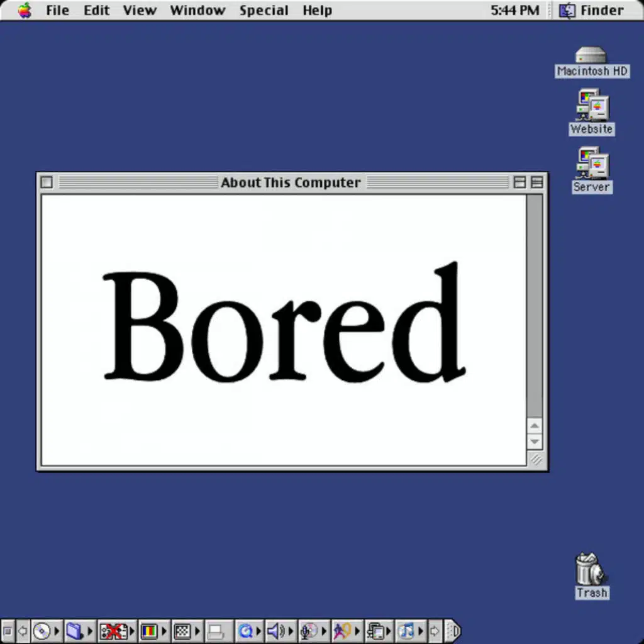Viewport: 644px width, 644px height.
Task: Open the Window menu
Action: (197, 10)
